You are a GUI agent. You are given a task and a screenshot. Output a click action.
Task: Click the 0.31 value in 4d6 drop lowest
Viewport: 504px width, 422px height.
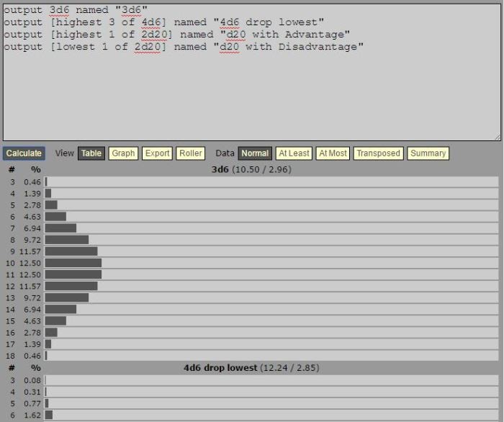tap(32, 392)
